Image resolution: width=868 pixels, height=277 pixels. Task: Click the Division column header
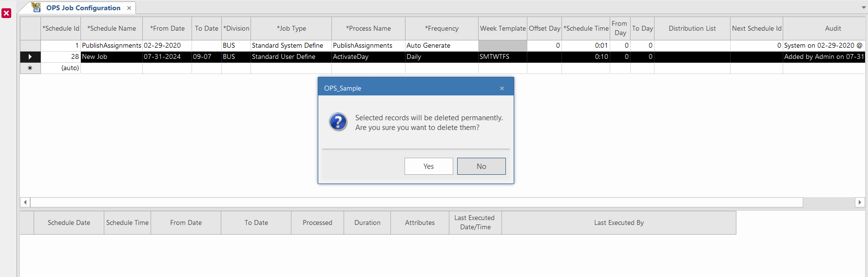point(236,28)
